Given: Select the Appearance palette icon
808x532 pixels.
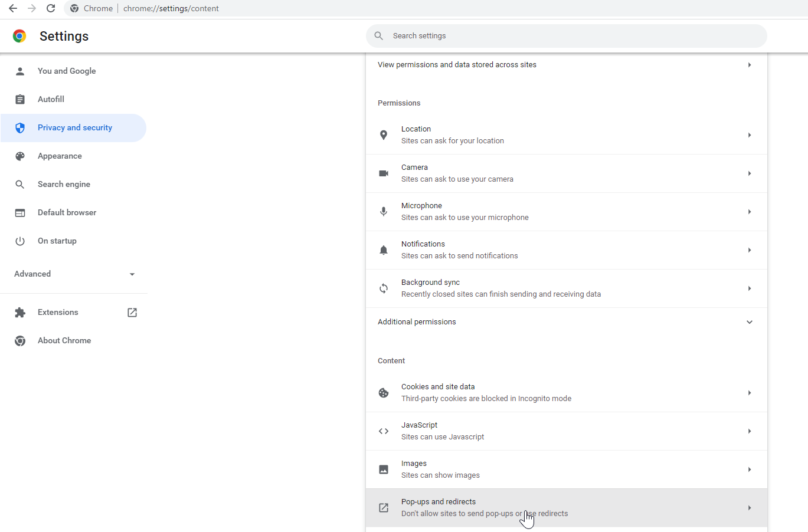Looking at the screenshot, I should [x=20, y=156].
